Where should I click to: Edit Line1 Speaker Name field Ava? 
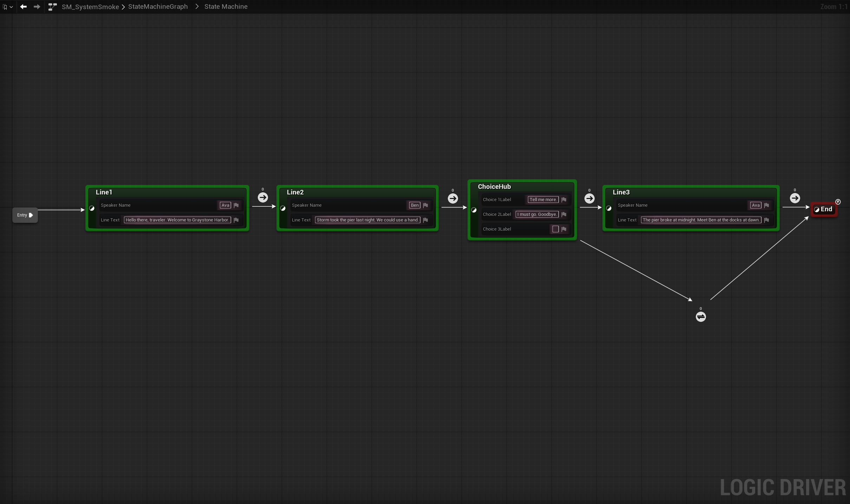tap(225, 205)
